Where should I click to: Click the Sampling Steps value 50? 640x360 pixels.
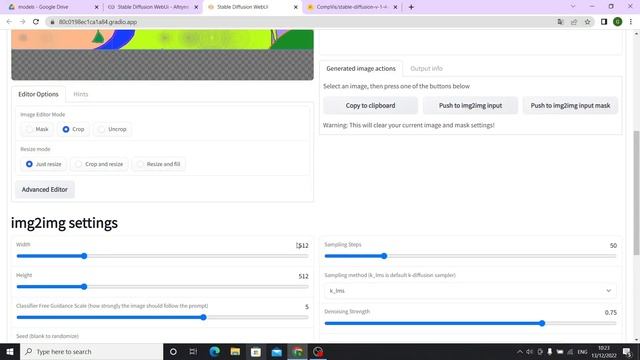[613, 245]
